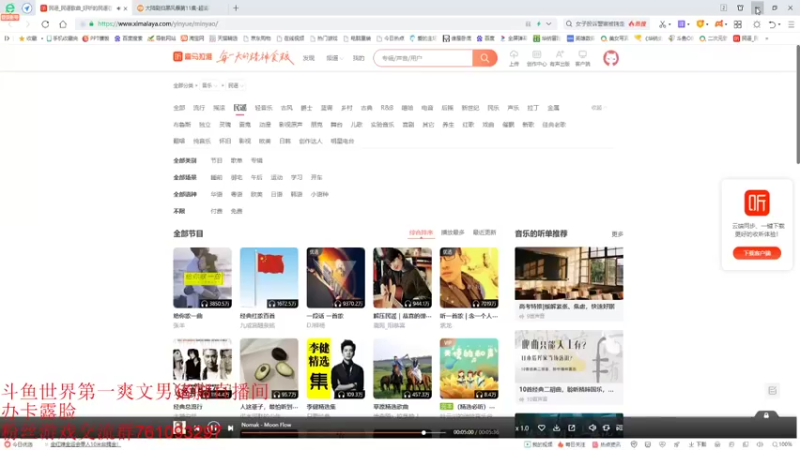800x450 pixels.
Task: Select the 付费 paid filter option
Action: pyautogui.click(x=216, y=211)
